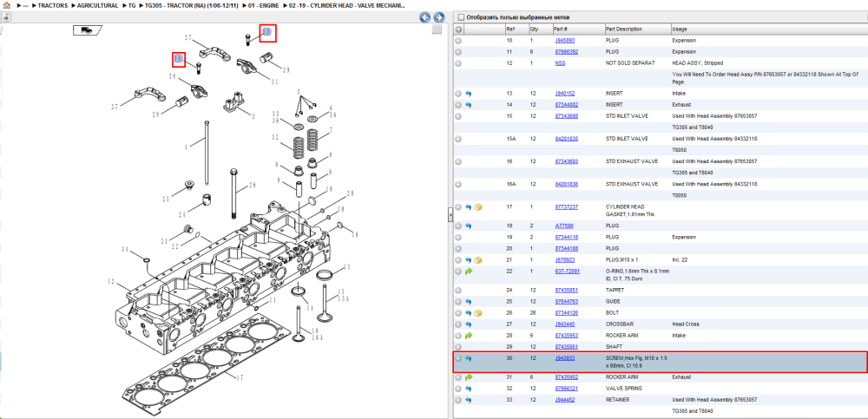Sort by the Part # column header

(x=578, y=29)
